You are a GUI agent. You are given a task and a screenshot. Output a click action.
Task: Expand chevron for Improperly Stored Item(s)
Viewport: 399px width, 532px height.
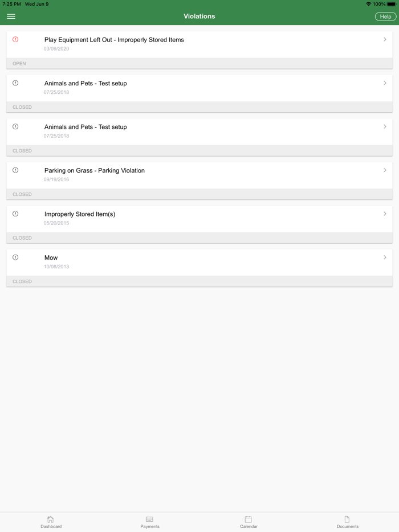[x=385, y=214]
